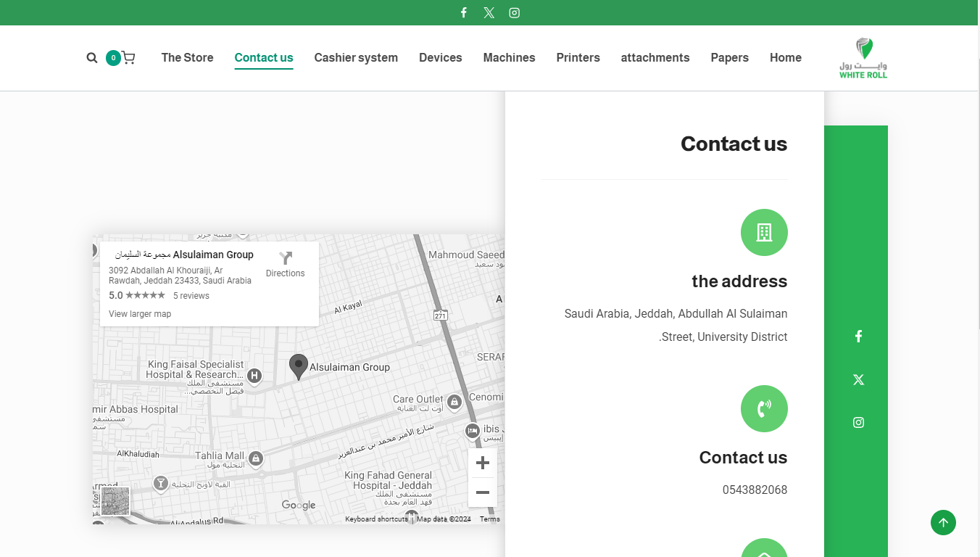Open the shopping cart icon
This screenshot has height=557, width=980.
[128, 58]
